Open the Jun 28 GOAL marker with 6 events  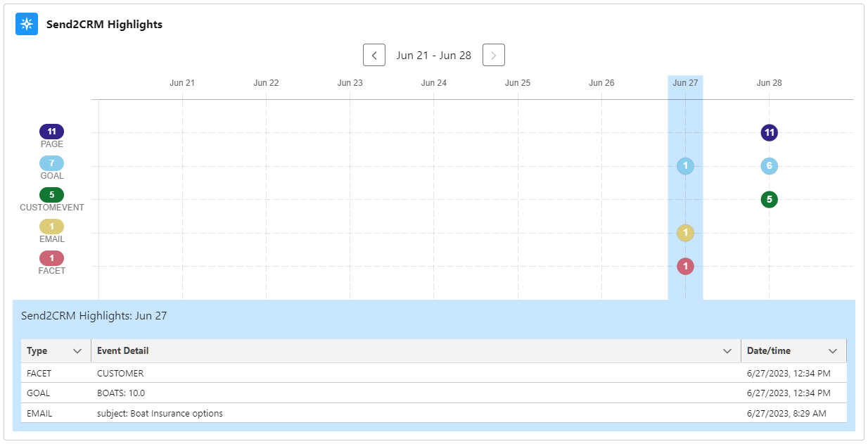pyautogui.click(x=770, y=166)
